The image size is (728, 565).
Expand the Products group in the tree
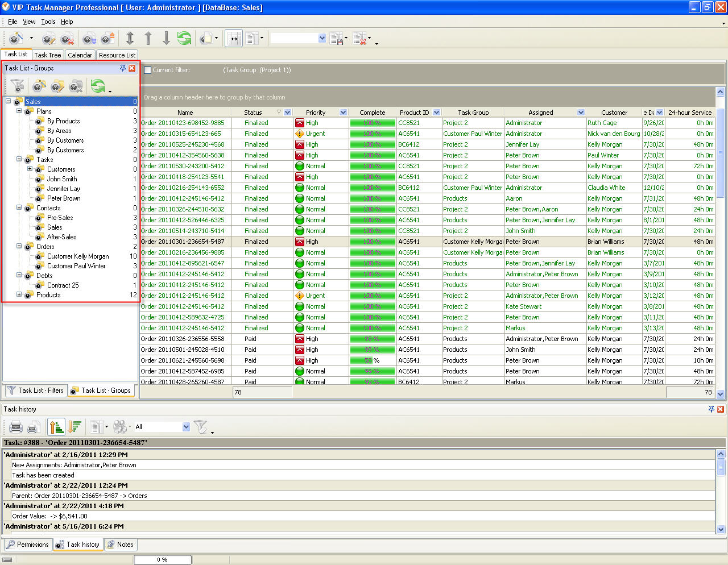click(x=19, y=294)
